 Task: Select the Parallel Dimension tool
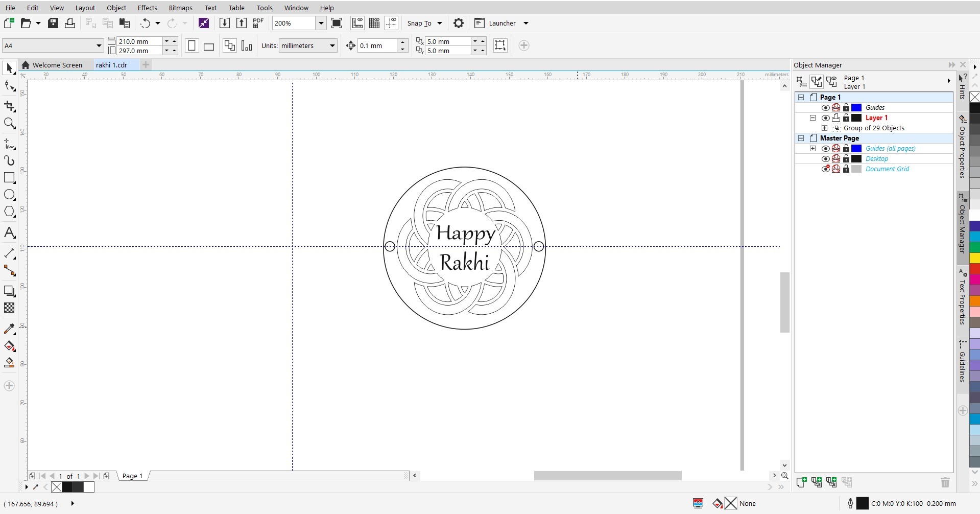[x=9, y=253]
